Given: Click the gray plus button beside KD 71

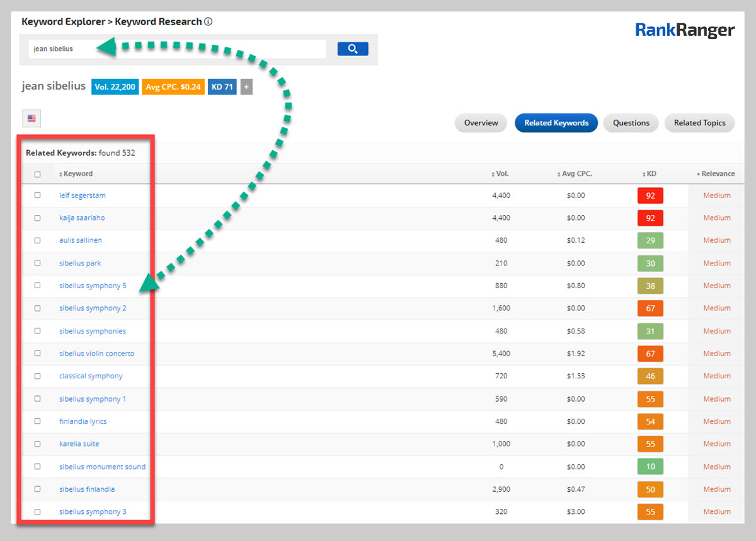Looking at the screenshot, I should click(246, 87).
